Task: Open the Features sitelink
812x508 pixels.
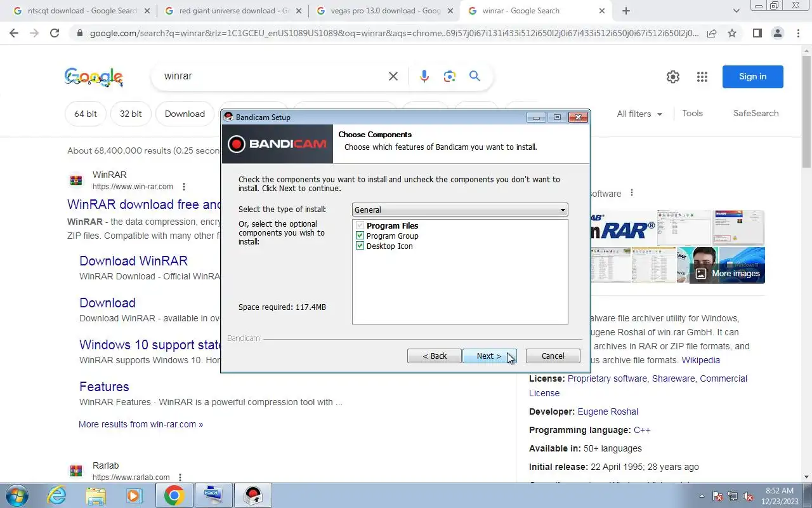Action: tap(104, 387)
